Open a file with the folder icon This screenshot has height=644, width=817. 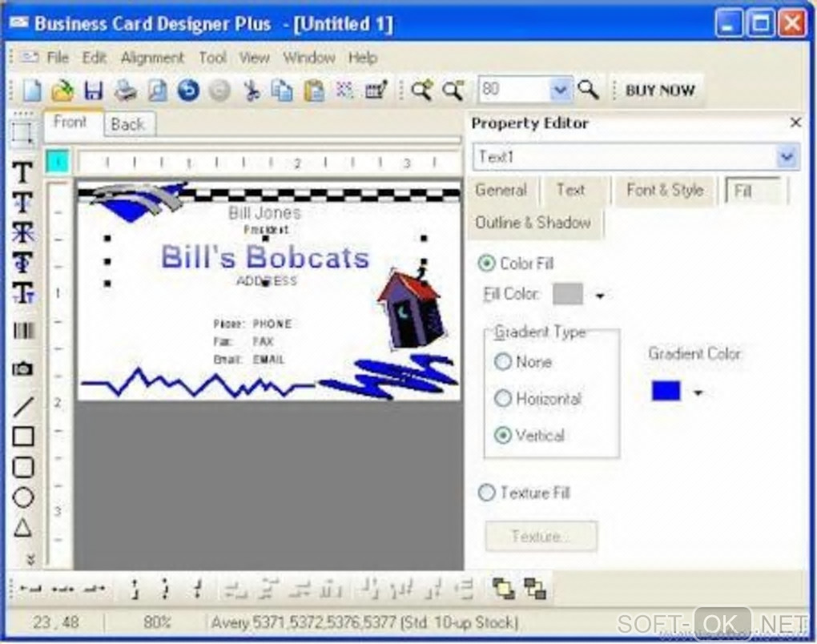tap(62, 91)
